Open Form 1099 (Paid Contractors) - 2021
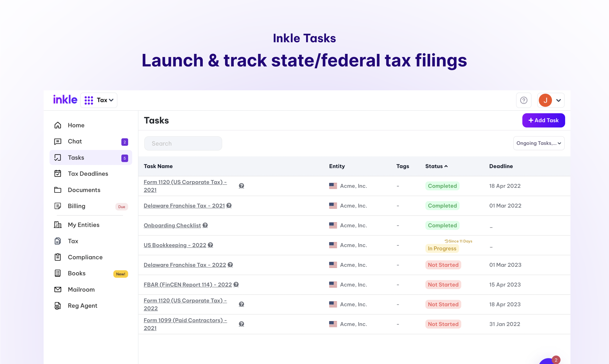 tap(185, 324)
